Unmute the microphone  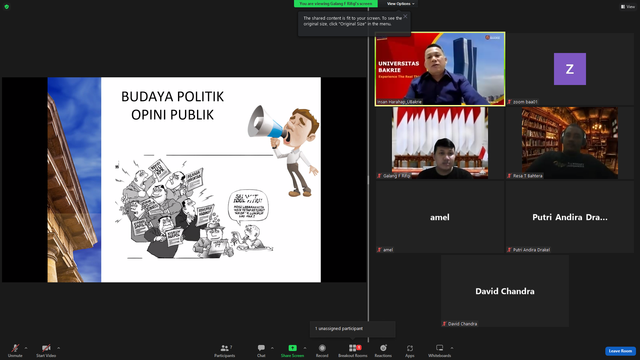pos(15,350)
